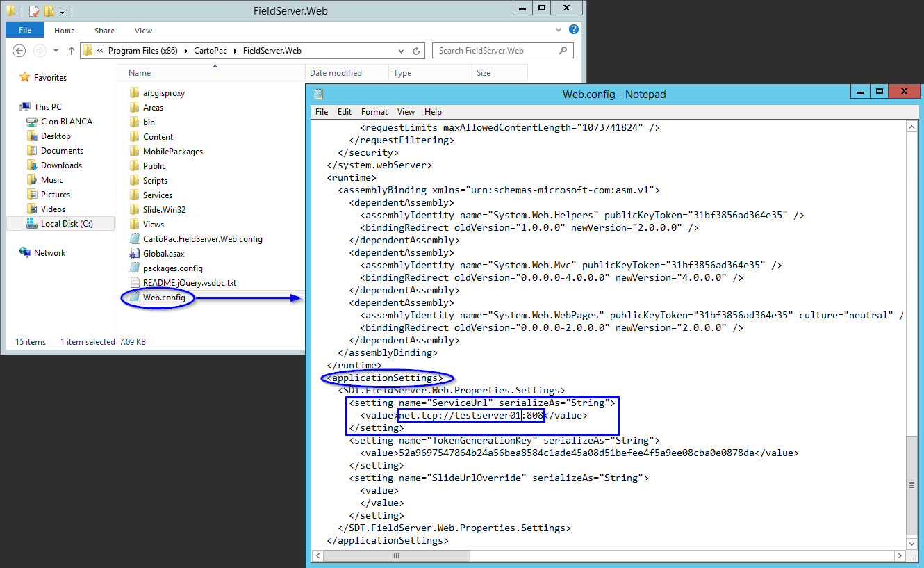Screen dimensions: 924x568
Task: Select the Areas folder icon
Action: [135, 108]
